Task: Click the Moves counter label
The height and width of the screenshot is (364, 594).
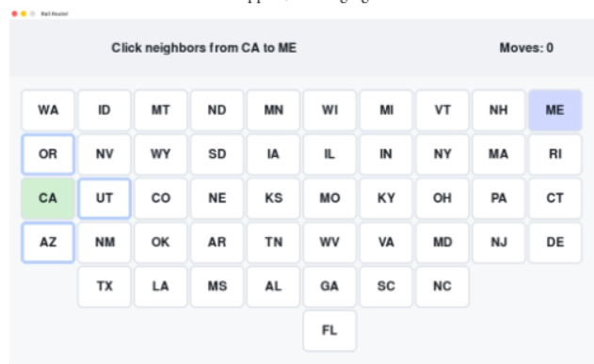Action: [x=526, y=48]
